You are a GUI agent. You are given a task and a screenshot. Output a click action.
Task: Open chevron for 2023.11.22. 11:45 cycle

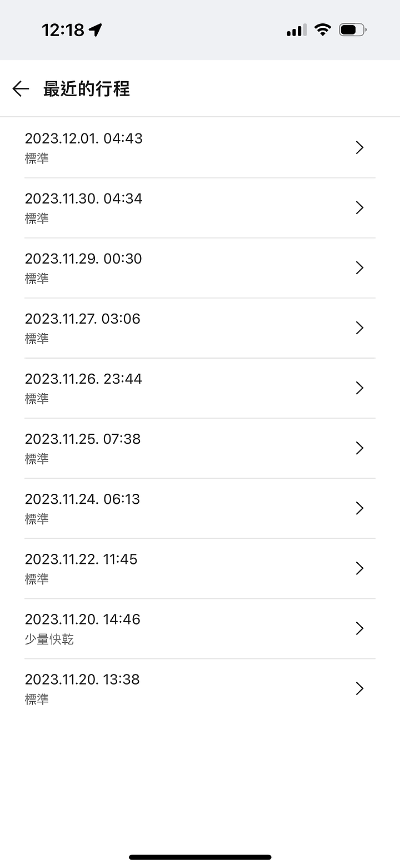tap(359, 568)
